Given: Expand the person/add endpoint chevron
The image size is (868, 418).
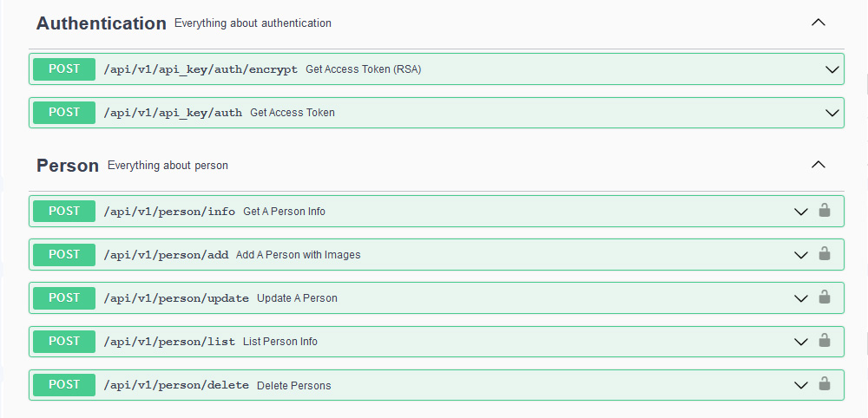Looking at the screenshot, I should (x=801, y=255).
